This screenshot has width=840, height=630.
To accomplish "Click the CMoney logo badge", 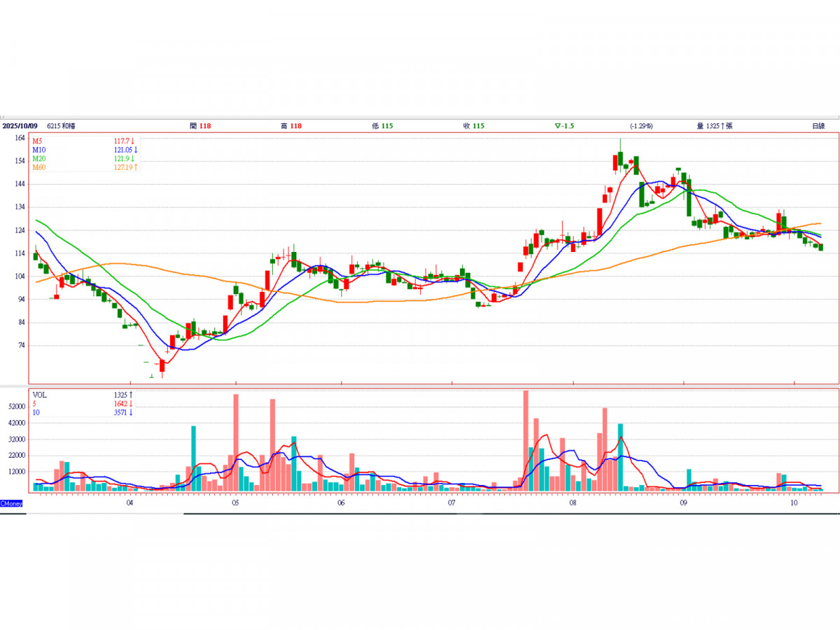I will pos(12,503).
